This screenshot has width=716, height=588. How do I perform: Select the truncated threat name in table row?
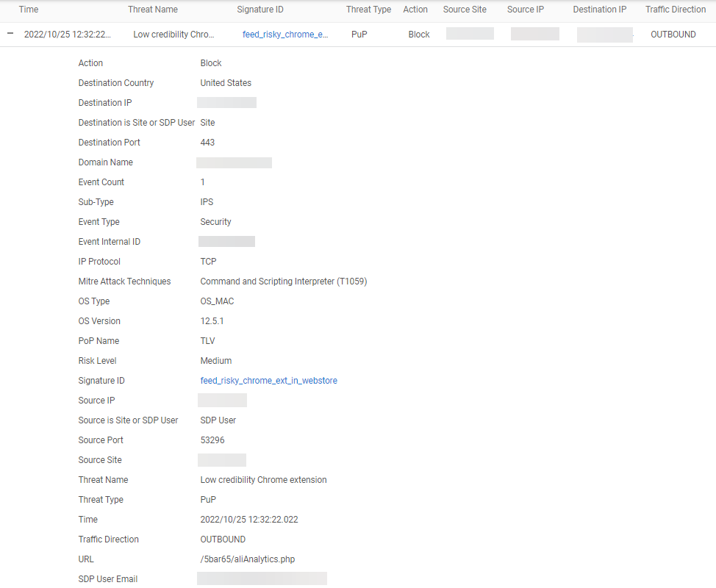click(x=173, y=35)
